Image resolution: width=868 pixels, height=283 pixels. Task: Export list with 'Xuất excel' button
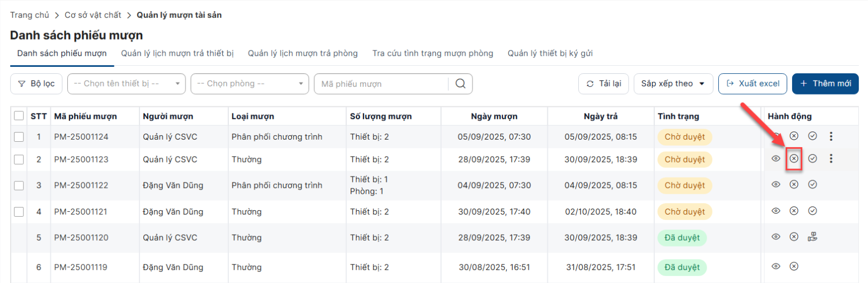[x=752, y=84]
